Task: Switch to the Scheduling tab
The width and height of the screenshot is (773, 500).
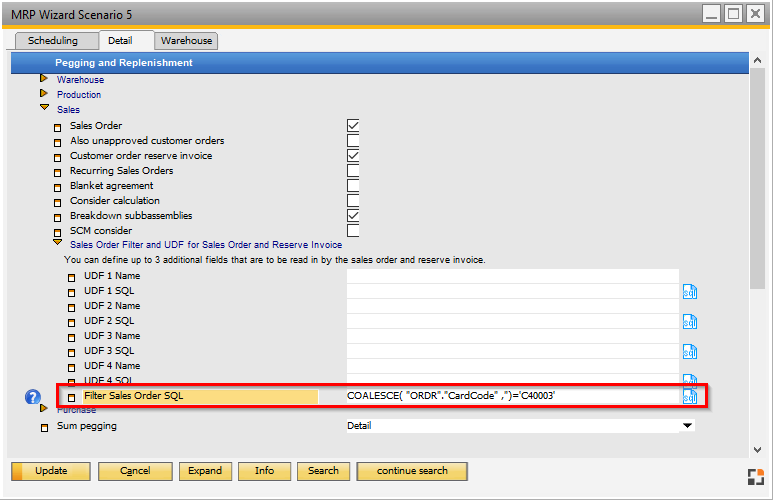Action: [53, 41]
